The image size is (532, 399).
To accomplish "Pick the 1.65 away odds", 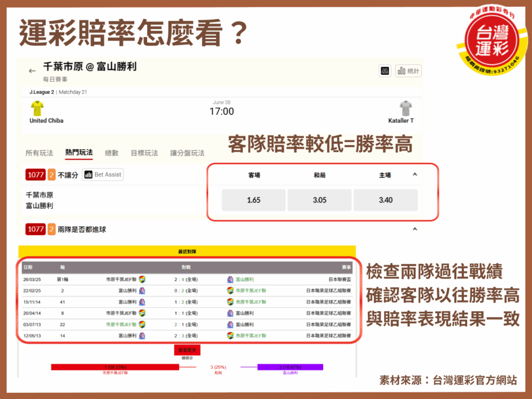I will click(254, 200).
